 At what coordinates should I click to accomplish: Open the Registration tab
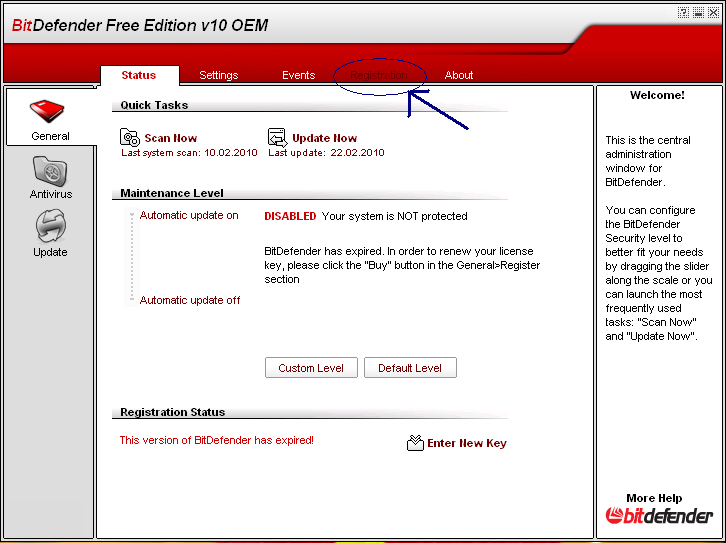tap(379, 75)
